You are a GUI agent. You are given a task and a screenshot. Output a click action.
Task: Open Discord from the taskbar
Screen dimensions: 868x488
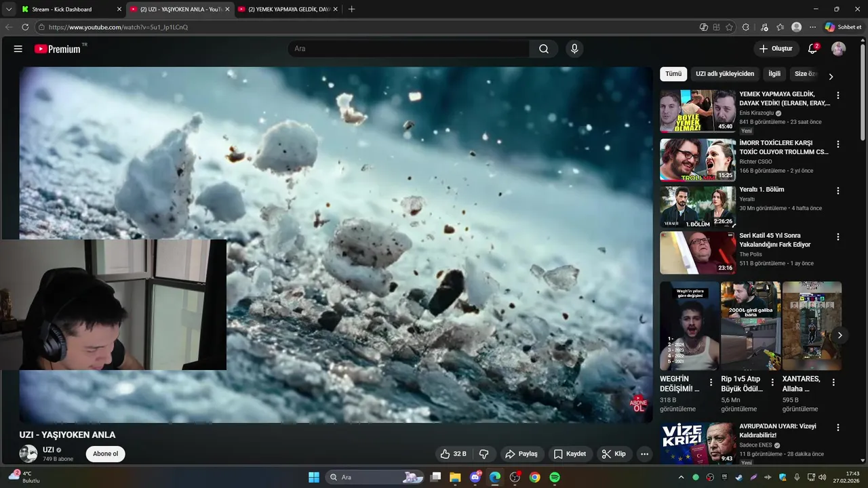click(x=475, y=477)
